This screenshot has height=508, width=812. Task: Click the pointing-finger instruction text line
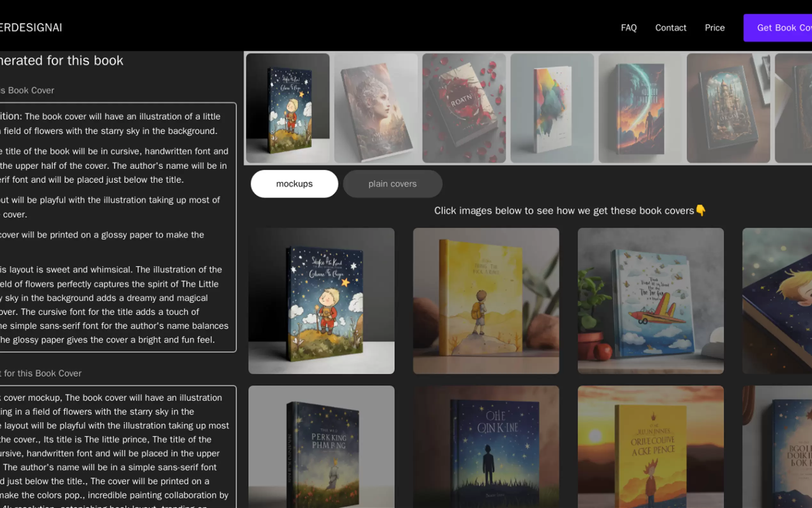[x=569, y=211]
